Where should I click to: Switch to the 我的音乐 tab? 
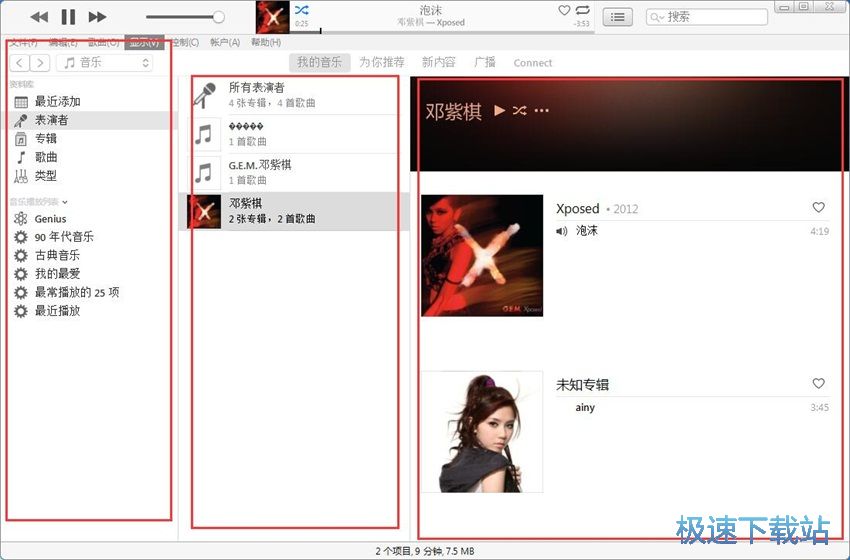[x=319, y=62]
